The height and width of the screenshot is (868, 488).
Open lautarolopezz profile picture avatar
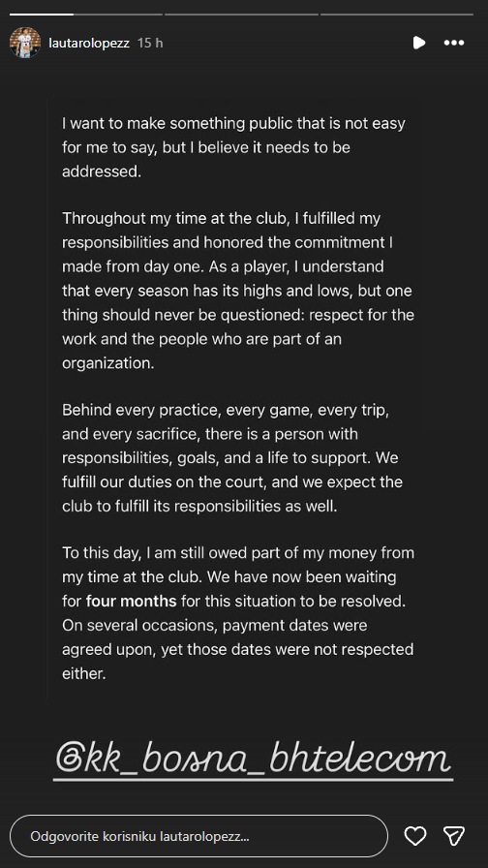pyautogui.click(x=25, y=43)
